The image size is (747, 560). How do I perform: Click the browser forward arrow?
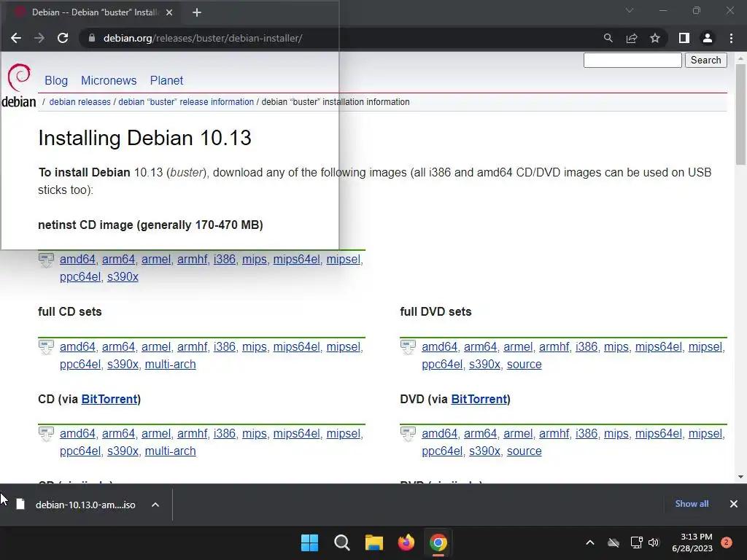(39, 38)
